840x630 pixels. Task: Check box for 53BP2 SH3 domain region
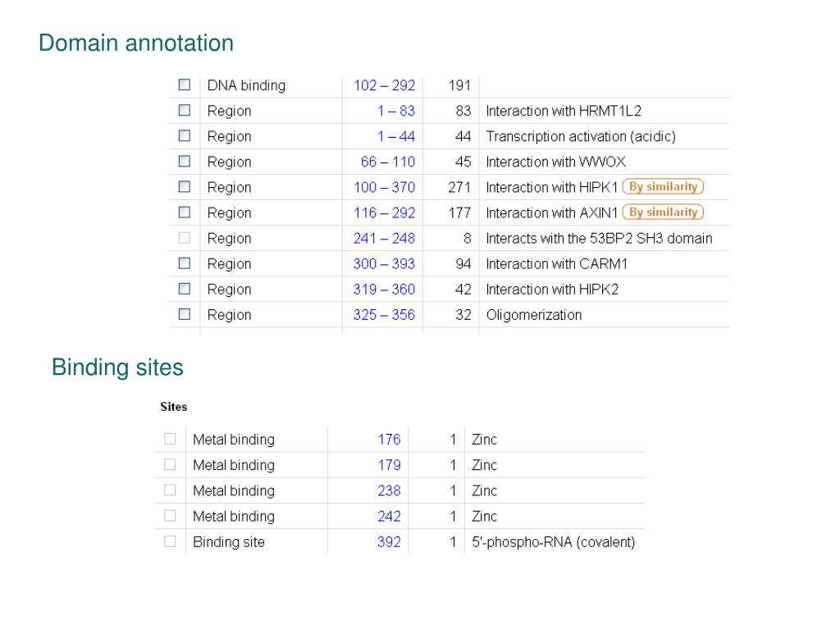click(185, 237)
